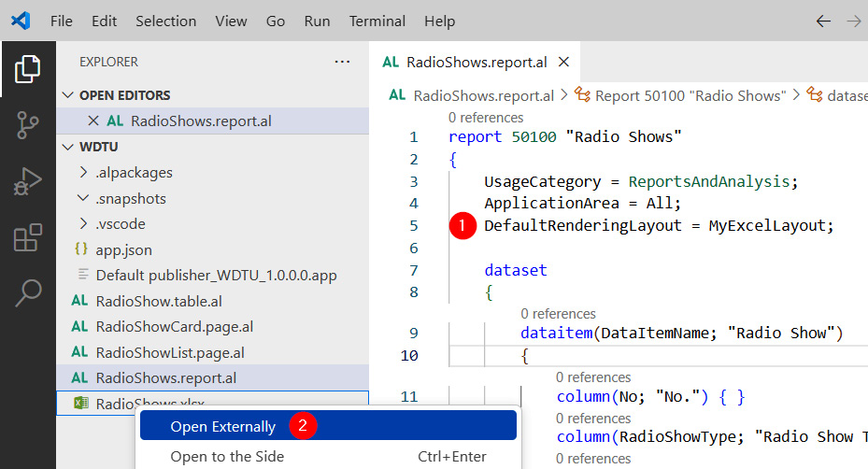This screenshot has height=469, width=868.
Task: Collapse the .snapshots folder
Action: coord(83,198)
